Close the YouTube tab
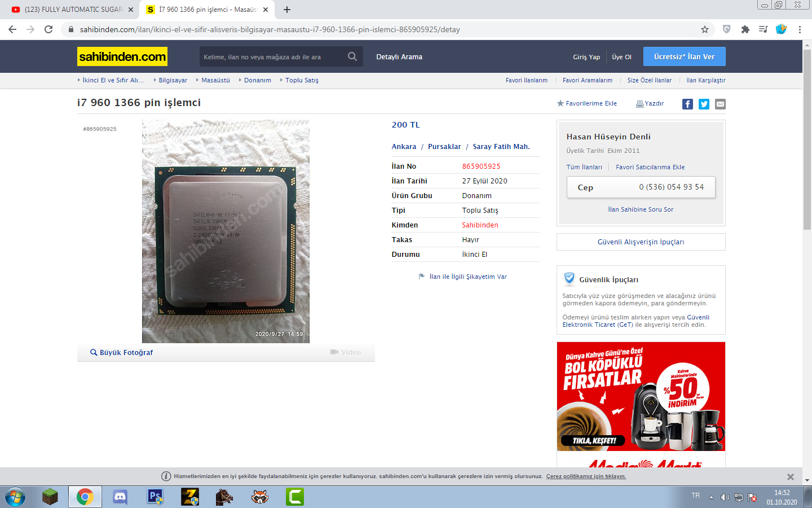The width and height of the screenshot is (812, 508). coord(131,10)
